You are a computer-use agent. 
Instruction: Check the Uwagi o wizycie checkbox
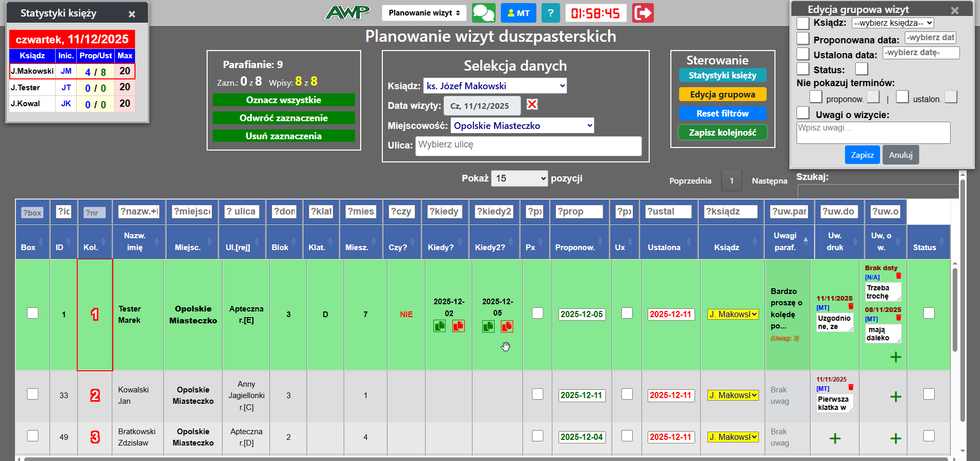click(803, 113)
